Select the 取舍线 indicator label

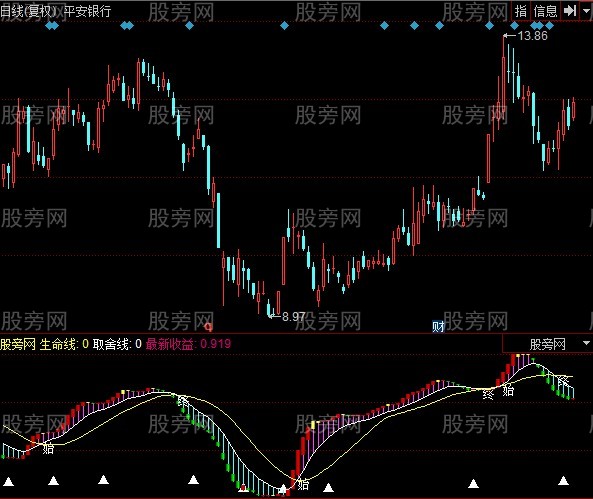tap(111, 344)
